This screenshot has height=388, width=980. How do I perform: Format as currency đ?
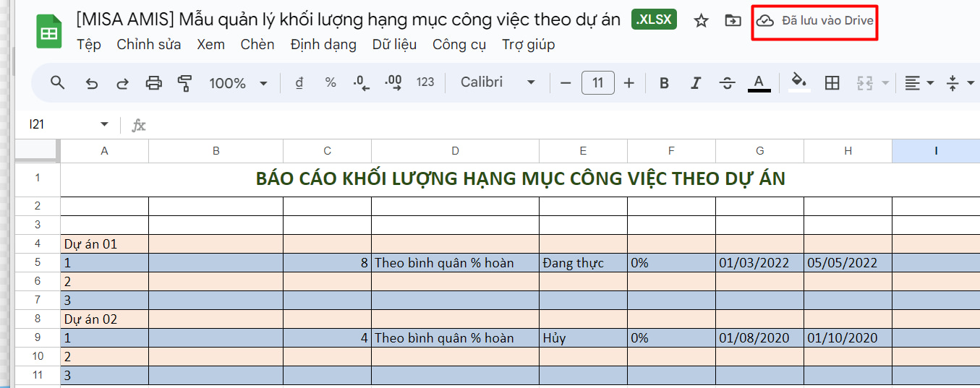pyautogui.click(x=299, y=83)
